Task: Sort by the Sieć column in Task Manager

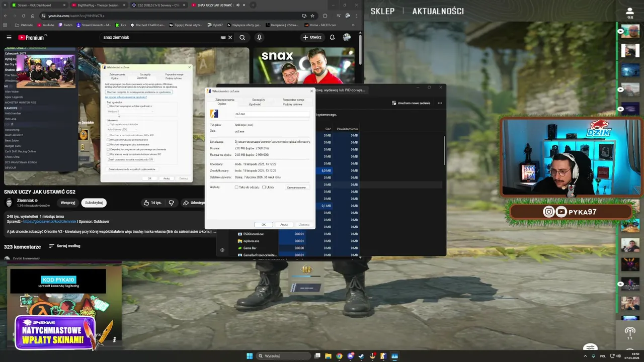Action: pyautogui.click(x=328, y=129)
